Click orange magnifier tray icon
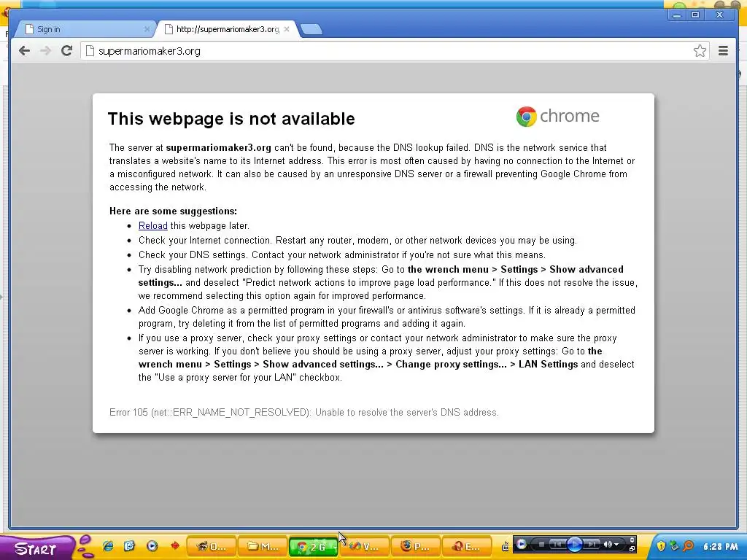Image resolution: width=747 pixels, height=560 pixels. click(x=688, y=546)
